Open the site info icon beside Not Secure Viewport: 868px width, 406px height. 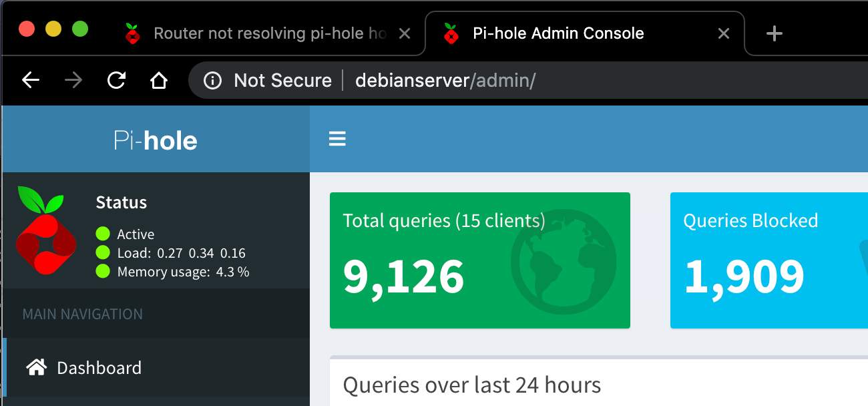(212, 81)
